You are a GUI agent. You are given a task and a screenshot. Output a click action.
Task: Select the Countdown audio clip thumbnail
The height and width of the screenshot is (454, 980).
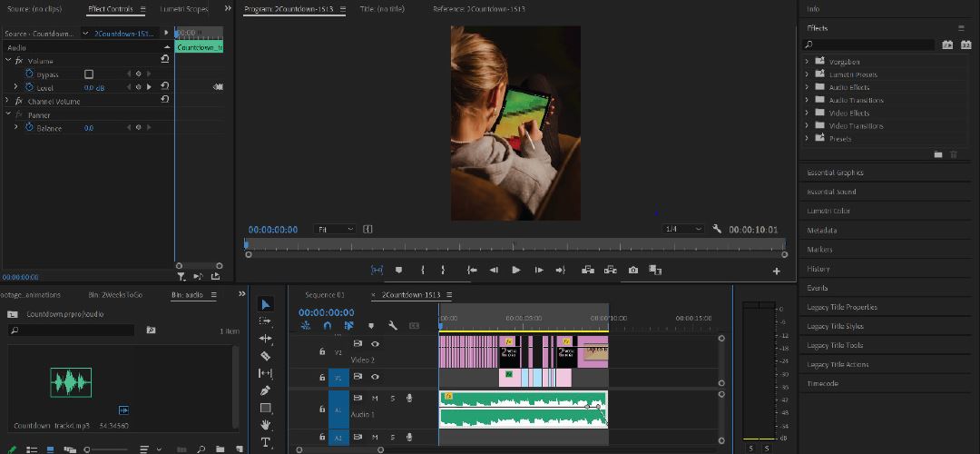point(71,382)
